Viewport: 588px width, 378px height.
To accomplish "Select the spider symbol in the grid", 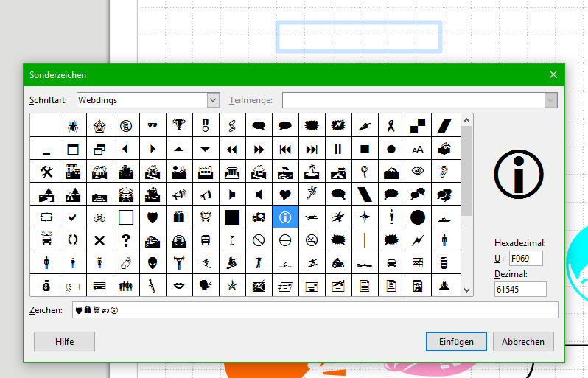I will (73, 125).
